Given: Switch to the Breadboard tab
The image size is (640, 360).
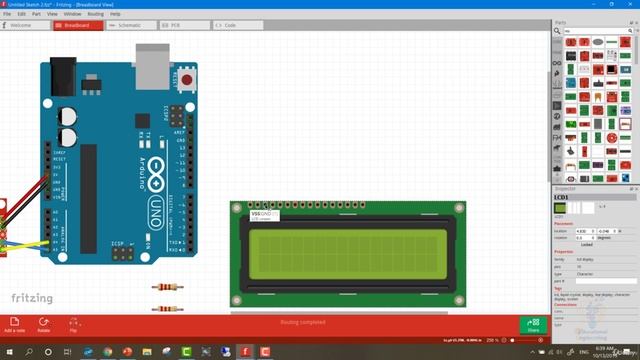Looking at the screenshot, I should tap(78, 25).
